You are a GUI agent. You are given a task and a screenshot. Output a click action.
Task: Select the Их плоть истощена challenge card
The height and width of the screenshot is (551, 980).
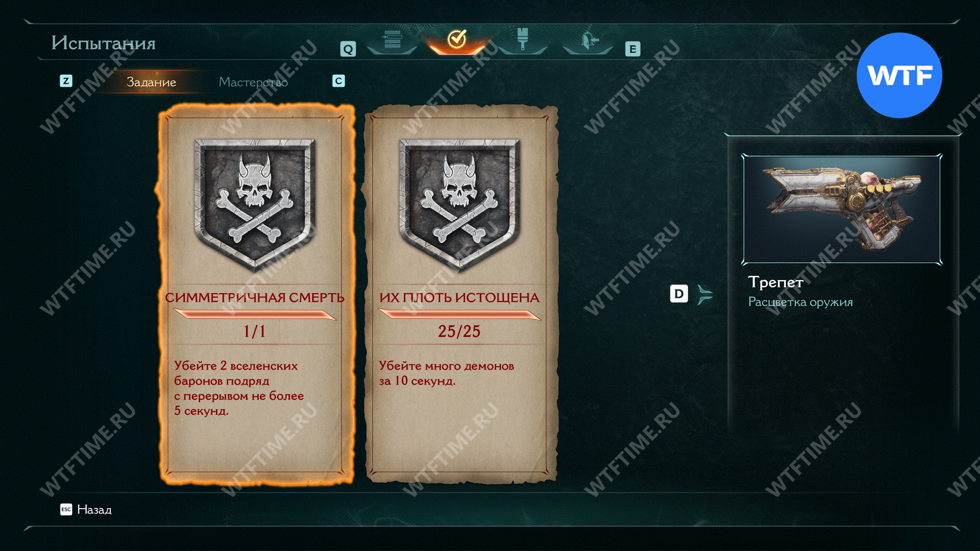pyautogui.click(x=461, y=293)
